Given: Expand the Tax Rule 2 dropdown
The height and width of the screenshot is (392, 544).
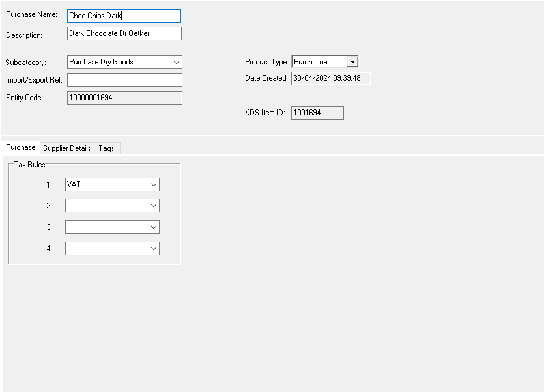Looking at the screenshot, I should tap(112, 206).
